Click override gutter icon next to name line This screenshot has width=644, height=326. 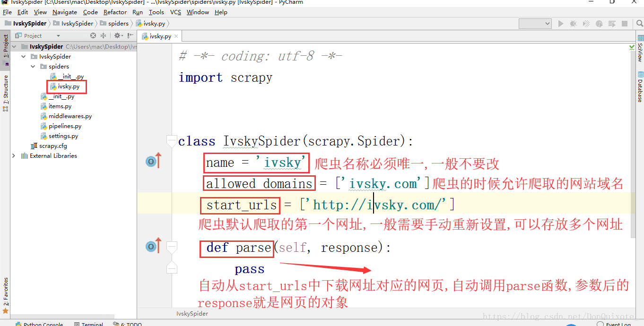(154, 162)
